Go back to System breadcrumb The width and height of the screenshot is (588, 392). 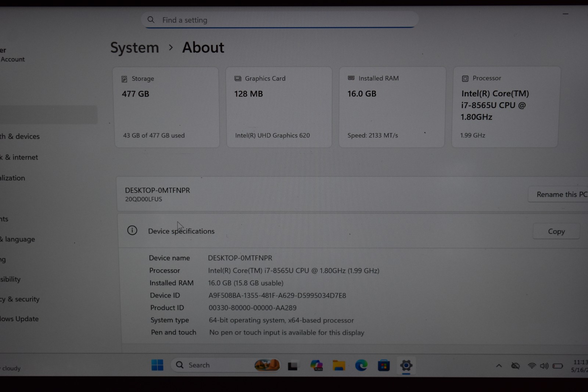tap(135, 48)
